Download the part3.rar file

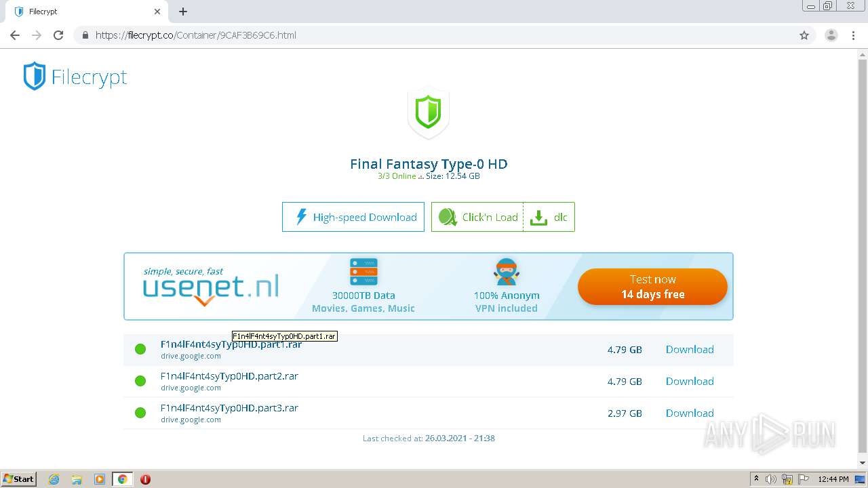(690, 413)
